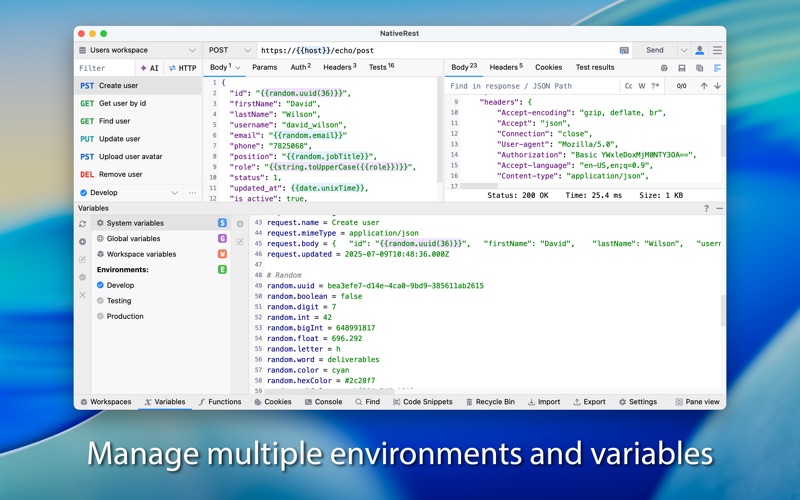Viewport: 800px width, 500px height.
Task: Open the Test results tab
Action: coord(595,67)
